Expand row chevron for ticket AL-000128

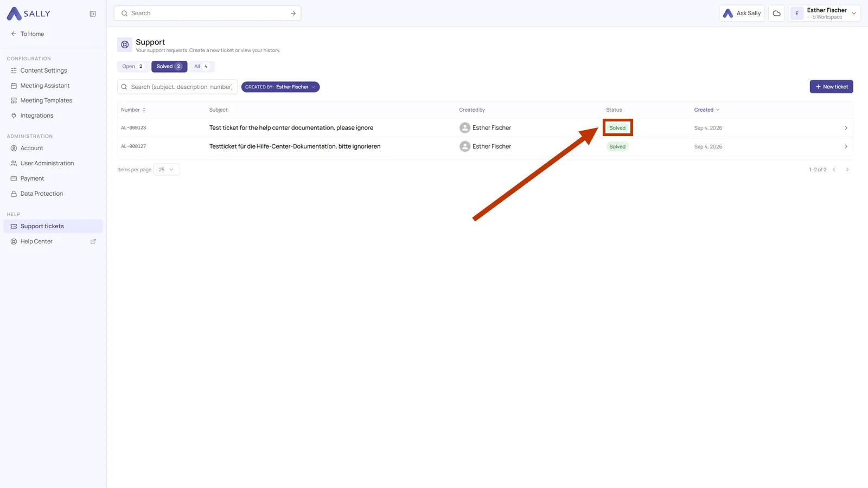point(846,128)
